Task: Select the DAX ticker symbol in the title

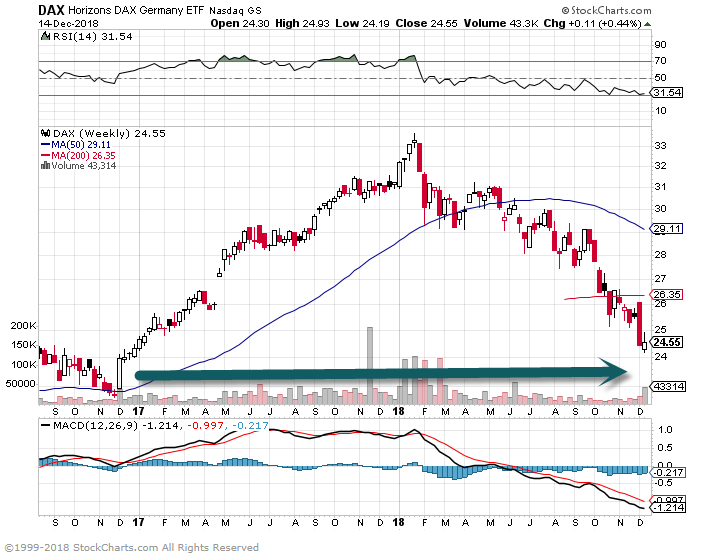Action: (x=51, y=10)
